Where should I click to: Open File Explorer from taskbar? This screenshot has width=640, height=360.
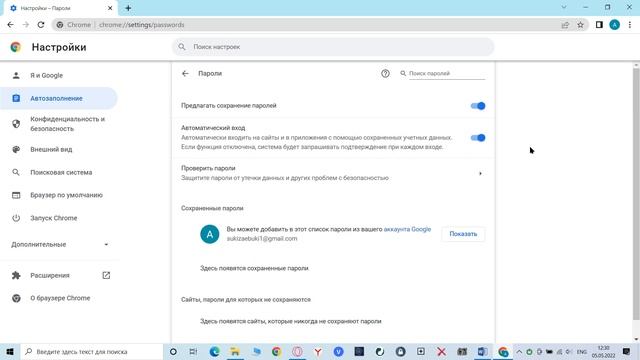(235, 351)
